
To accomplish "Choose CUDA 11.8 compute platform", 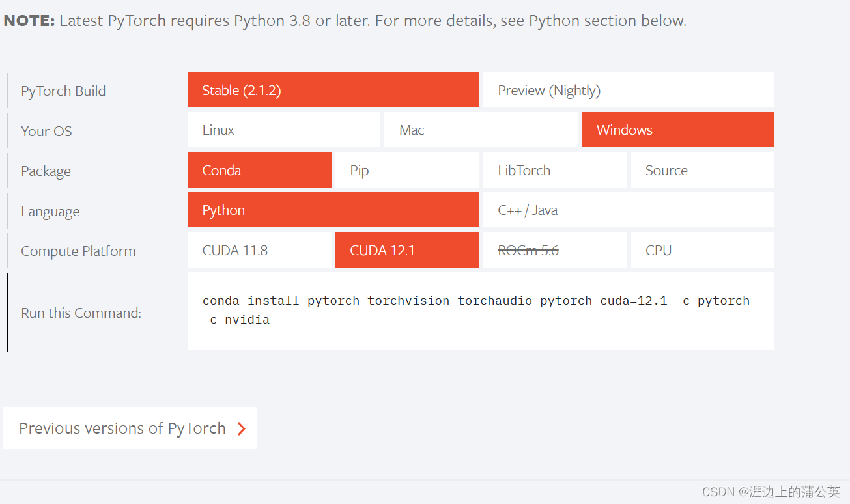I will pyautogui.click(x=259, y=250).
